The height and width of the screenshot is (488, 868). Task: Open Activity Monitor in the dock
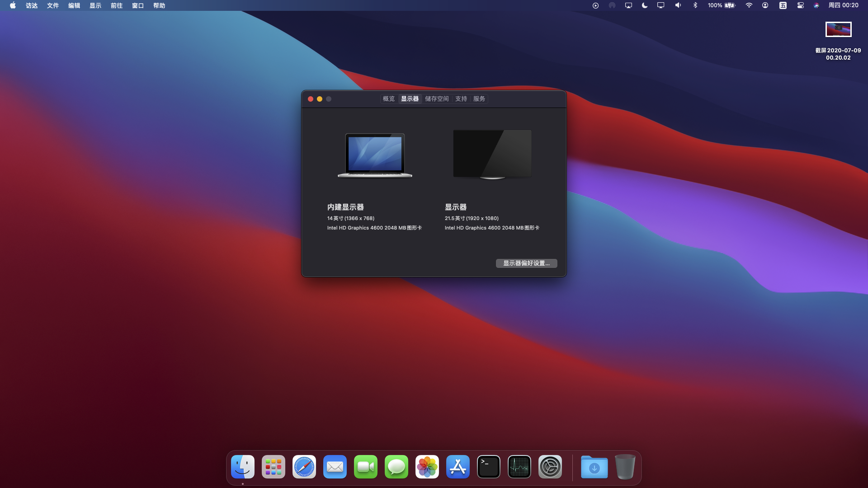pyautogui.click(x=519, y=467)
